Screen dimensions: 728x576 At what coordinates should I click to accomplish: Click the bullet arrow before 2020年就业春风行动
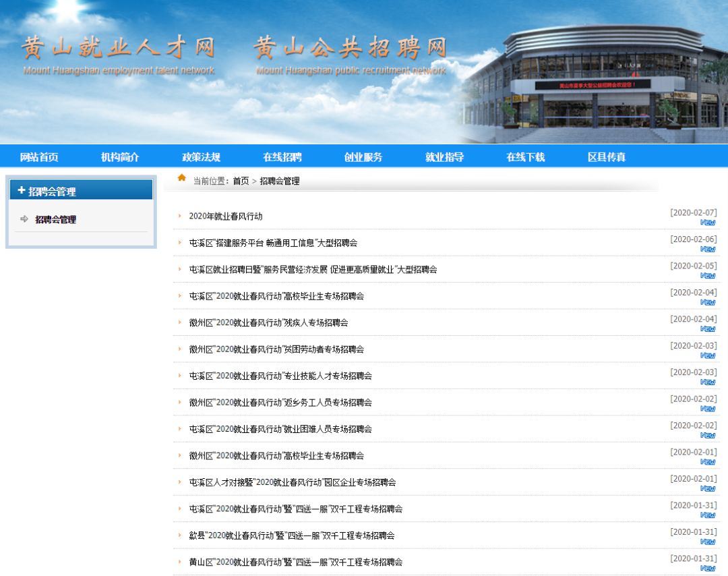pyautogui.click(x=179, y=216)
